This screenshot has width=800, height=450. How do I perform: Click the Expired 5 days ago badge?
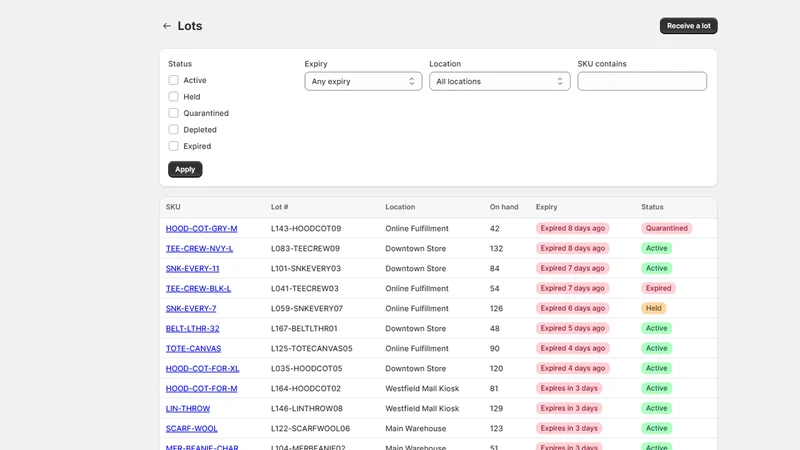(572, 328)
